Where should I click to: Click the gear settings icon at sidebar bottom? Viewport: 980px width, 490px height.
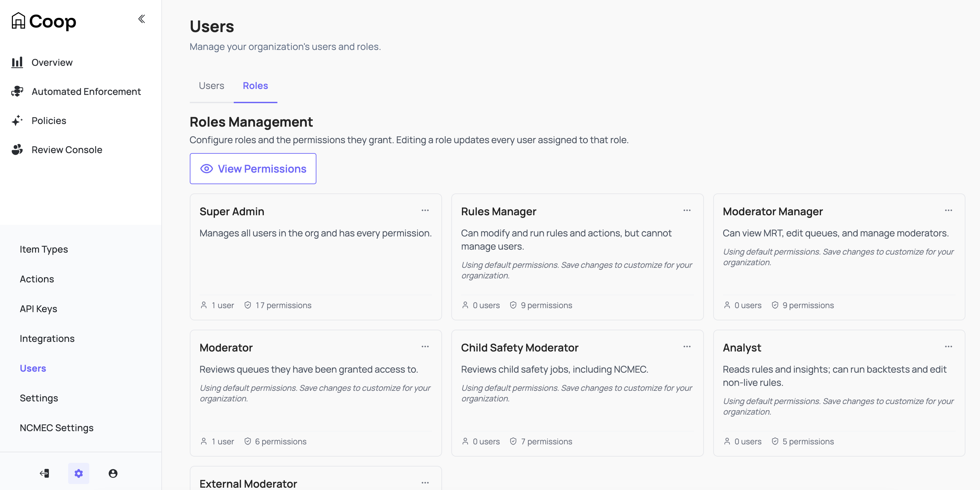[x=79, y=473]
